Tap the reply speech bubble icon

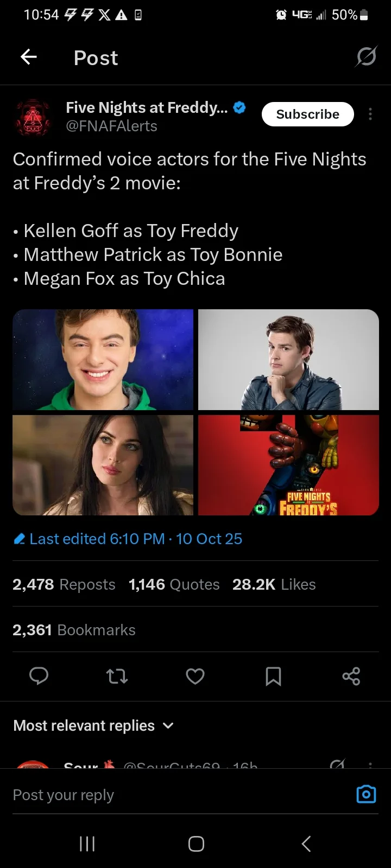[39, 676]
